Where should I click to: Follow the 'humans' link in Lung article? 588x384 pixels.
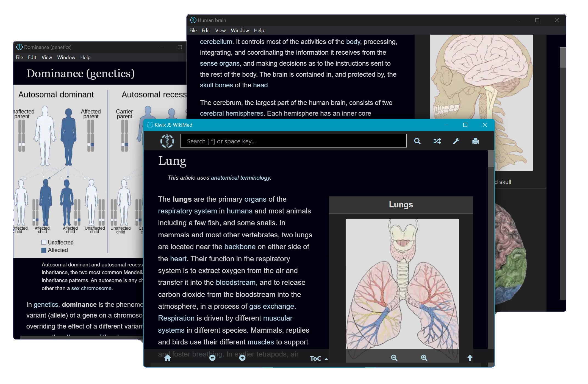click(x=239, y=211)
